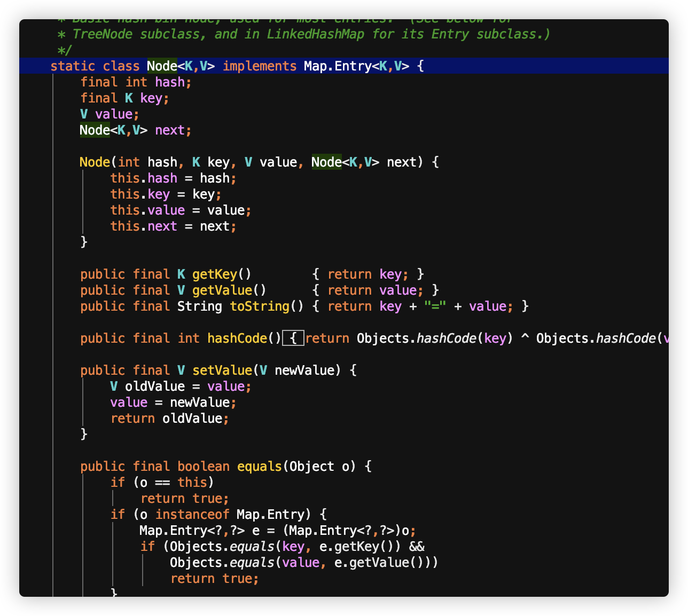Select the equals method name in its declaration

point(260,466)
